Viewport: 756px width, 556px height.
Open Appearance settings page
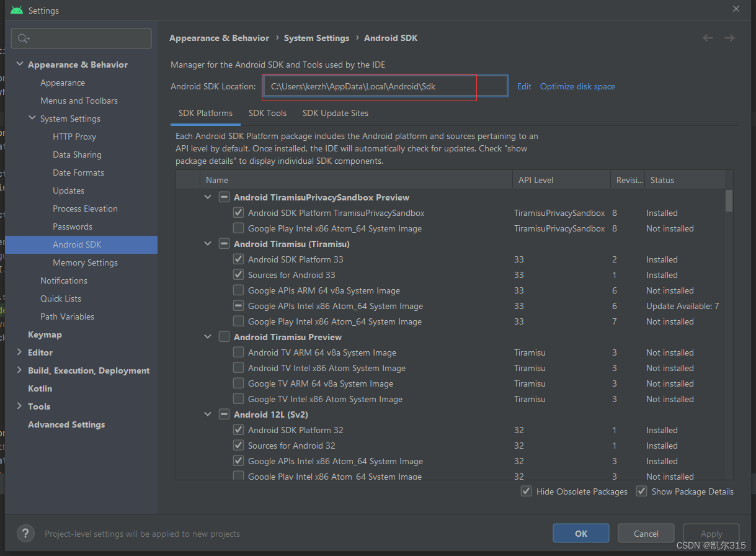[63, 83]
